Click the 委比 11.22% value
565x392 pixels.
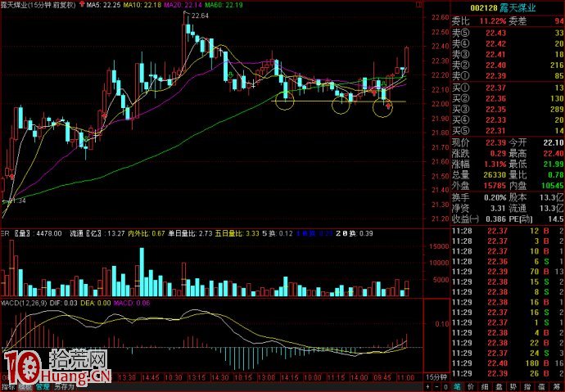point(493,21)
